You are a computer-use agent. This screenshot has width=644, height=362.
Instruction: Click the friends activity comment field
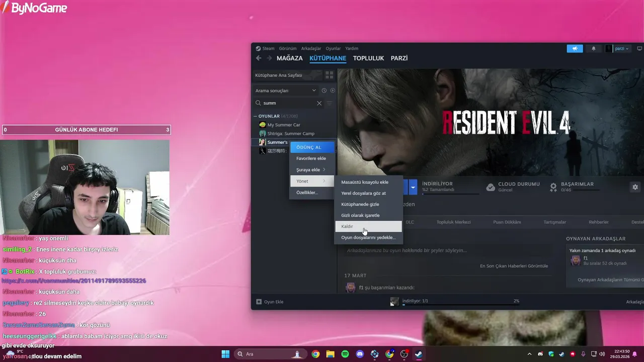448,250
